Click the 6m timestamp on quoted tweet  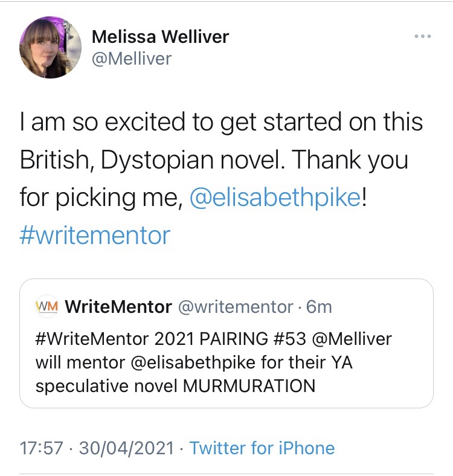[x=320, y=307]
